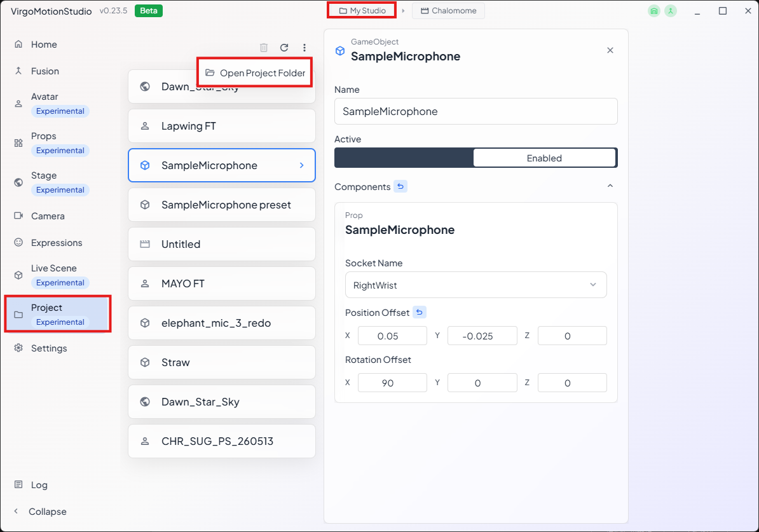Reset Position Offset with its undo icon
The image size is (759, 532).
coord(420,312)
